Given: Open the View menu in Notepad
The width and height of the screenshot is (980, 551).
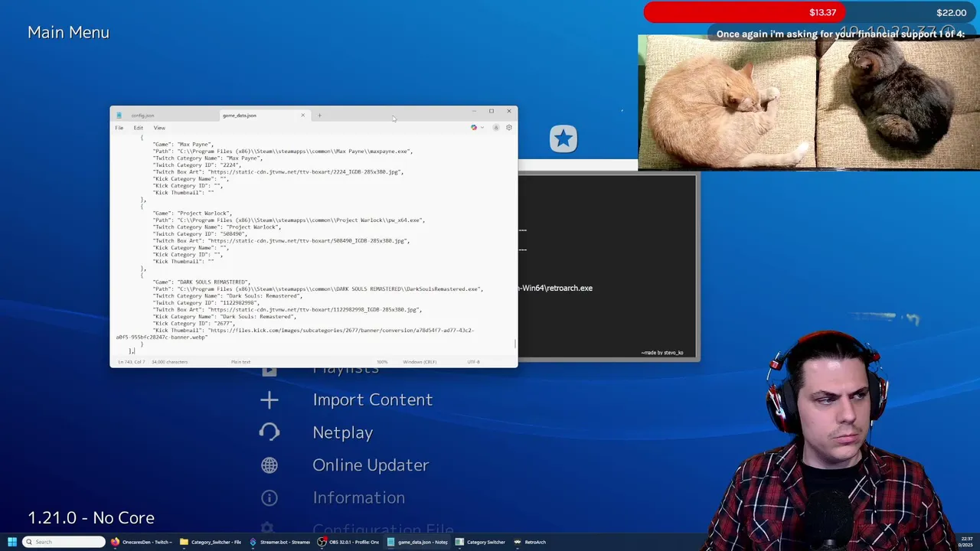Looking at the screenshot, I should [x=159, y=128].
